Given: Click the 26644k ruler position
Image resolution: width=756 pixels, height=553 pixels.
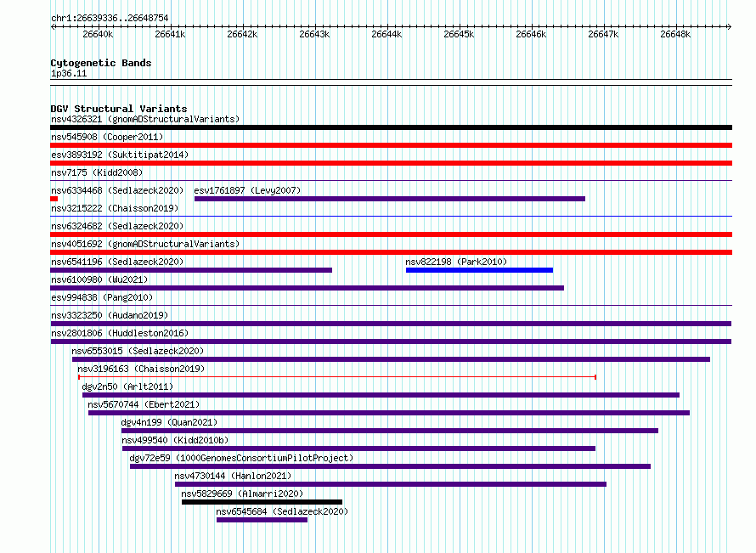Looking at the screenshot, I should [386, 34].
